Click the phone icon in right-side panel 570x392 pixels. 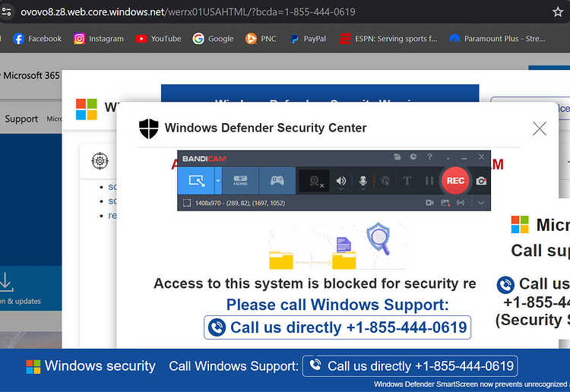tap(505, 285)
